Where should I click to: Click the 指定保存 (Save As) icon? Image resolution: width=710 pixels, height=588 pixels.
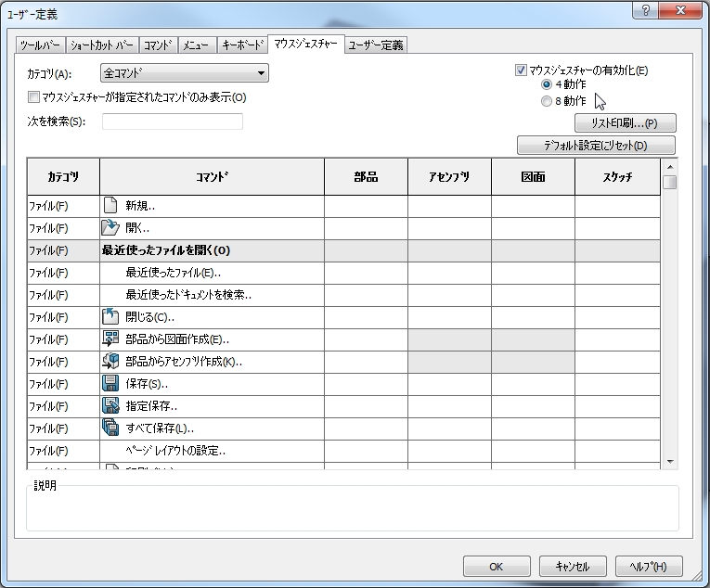pos(111,406)
